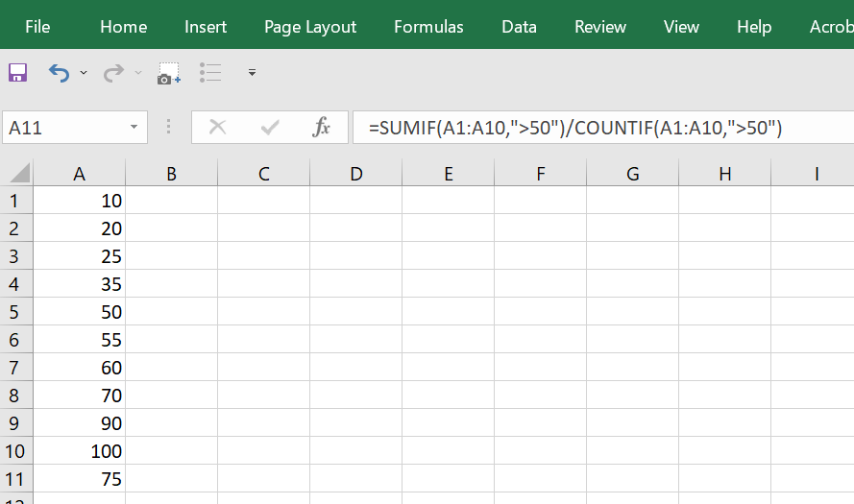Click cell containing 55
The image size is (854, 504).
click(79, 340)
